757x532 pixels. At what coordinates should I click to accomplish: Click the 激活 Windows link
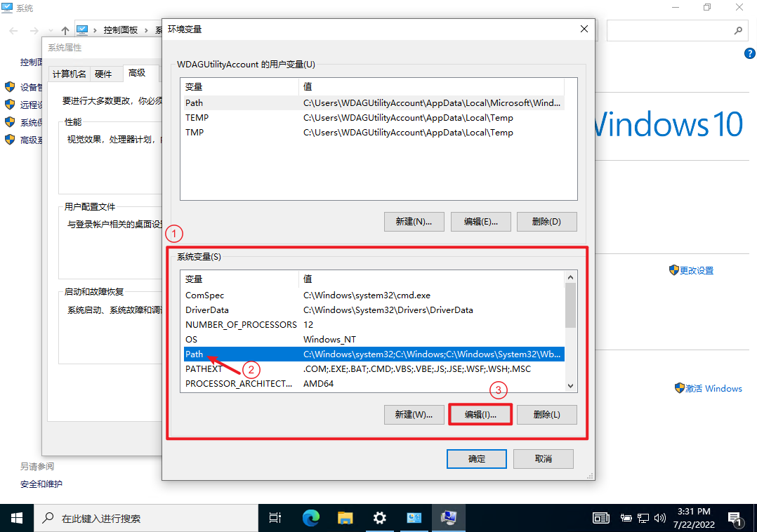713,388
